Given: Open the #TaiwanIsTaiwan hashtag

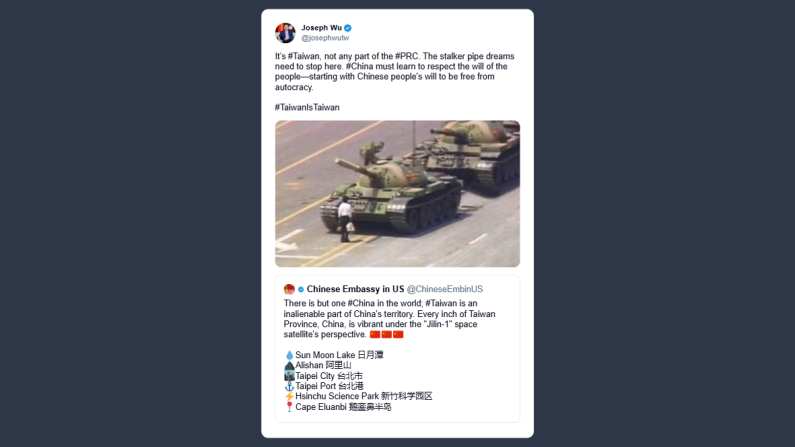Looking at the screenshot, I should 307,107.
